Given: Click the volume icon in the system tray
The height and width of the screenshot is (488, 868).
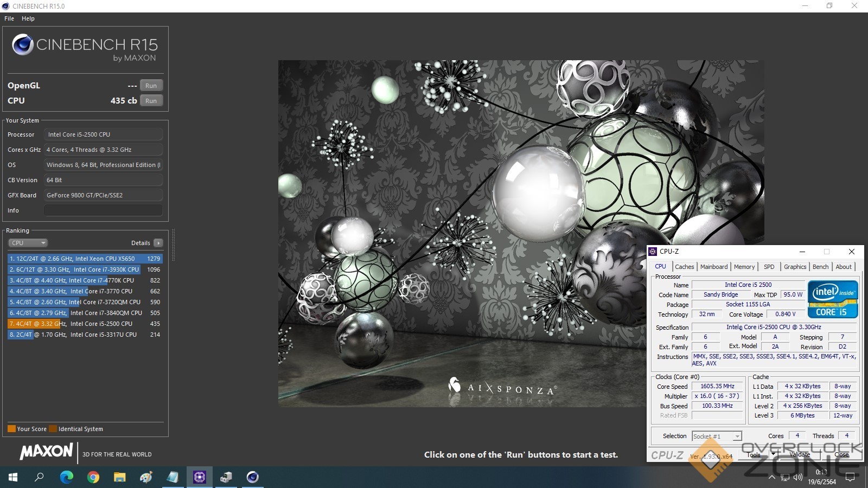Looking at the screenshot, I should pos(797,477).
